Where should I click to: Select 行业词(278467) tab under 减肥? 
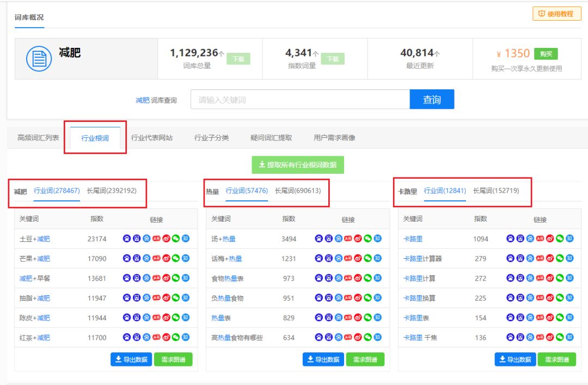(57, 191)
